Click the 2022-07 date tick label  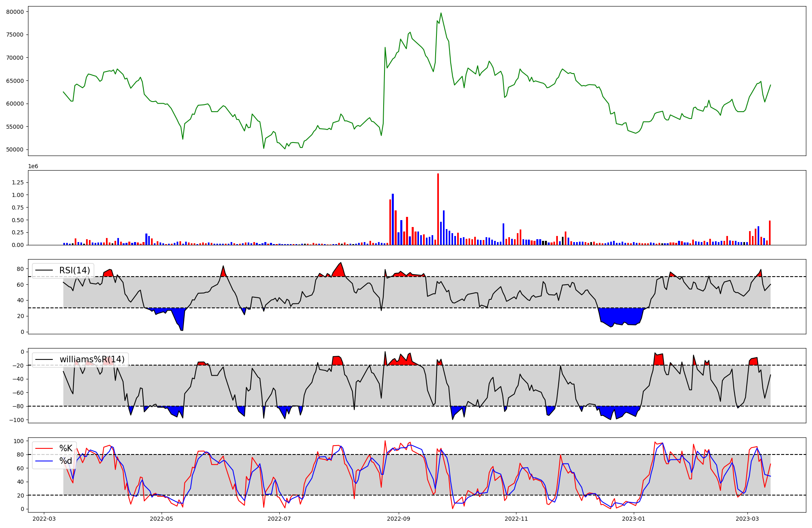279,519
